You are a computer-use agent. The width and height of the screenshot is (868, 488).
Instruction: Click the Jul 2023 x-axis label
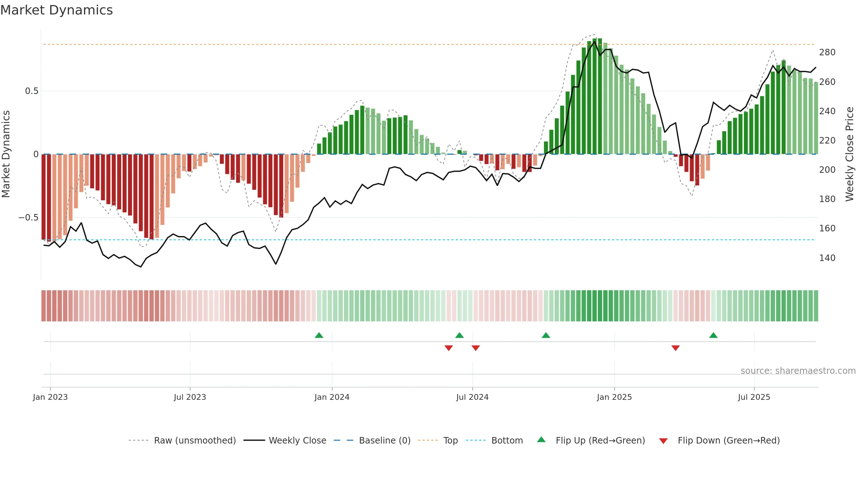coord(190,397)
